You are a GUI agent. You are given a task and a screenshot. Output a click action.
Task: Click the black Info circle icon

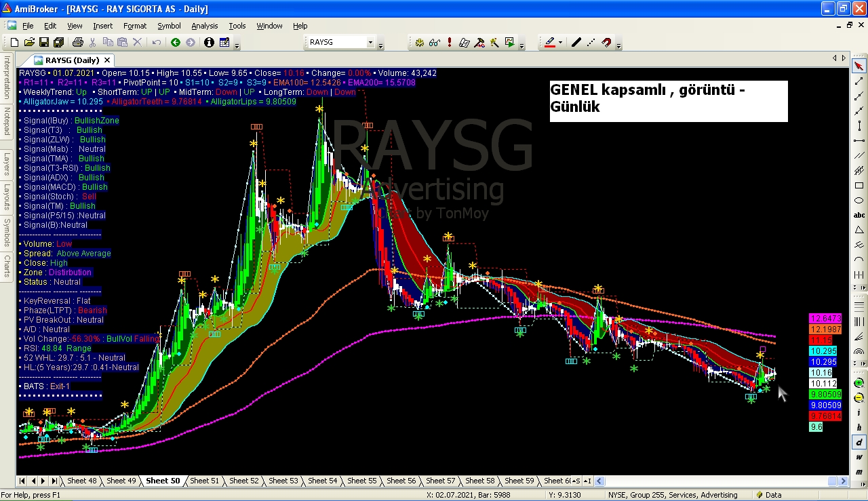(209, 42)
